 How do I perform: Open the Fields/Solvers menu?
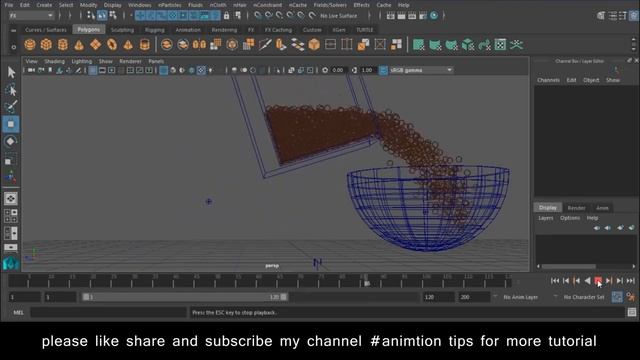click(x=330, y=5)
